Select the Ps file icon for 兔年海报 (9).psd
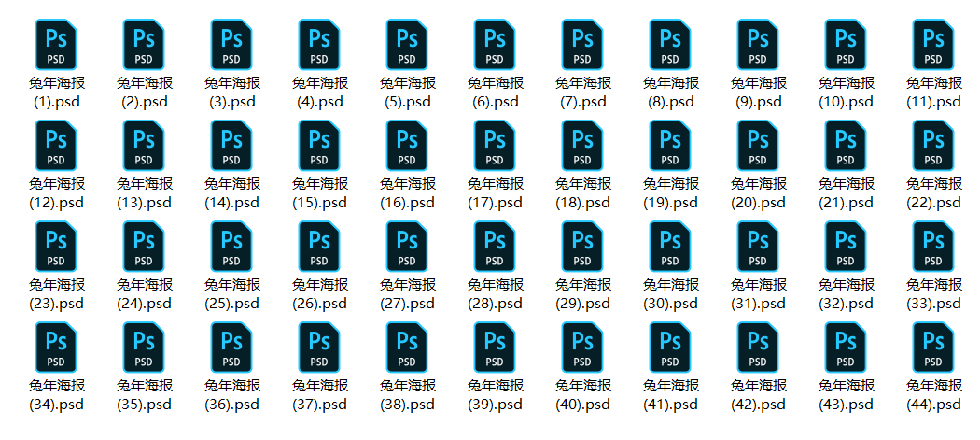 click(758, 45)
